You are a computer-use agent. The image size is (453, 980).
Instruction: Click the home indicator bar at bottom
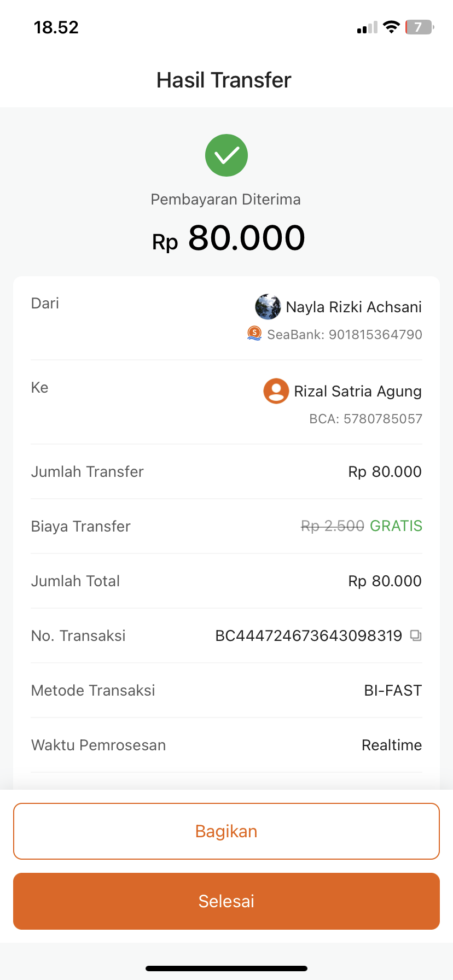pos(226,969)
